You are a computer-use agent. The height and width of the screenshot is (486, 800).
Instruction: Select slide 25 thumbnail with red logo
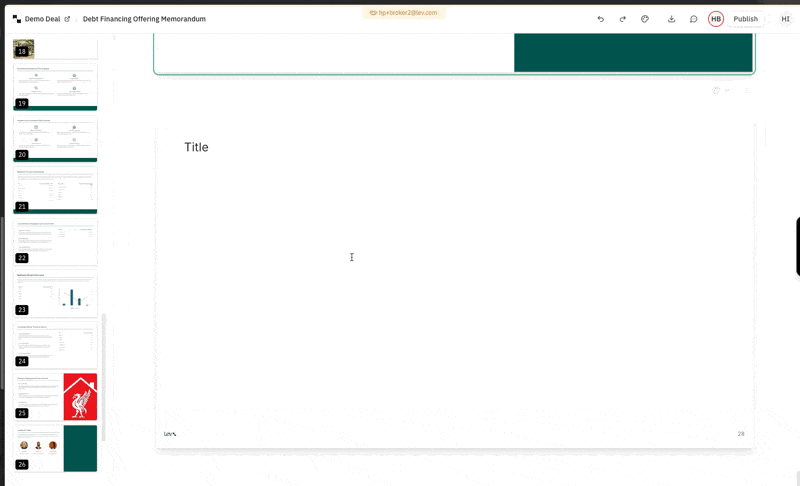click(x=55, y=396)
